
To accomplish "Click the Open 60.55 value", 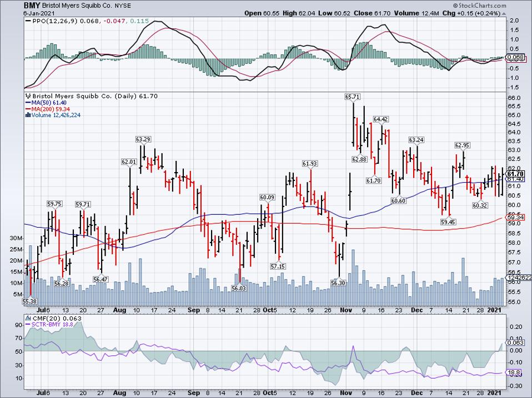I will [262, 13].
